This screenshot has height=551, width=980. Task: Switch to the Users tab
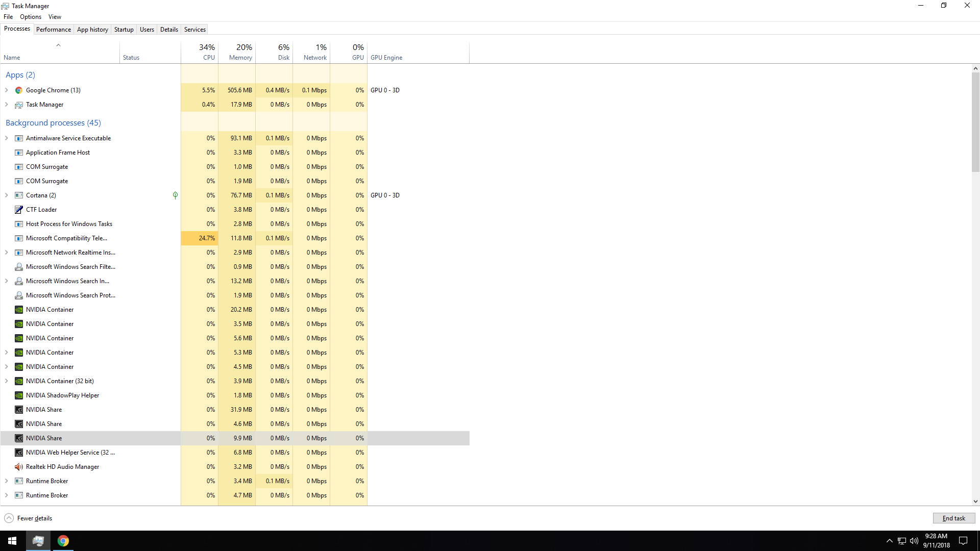coord(147,30)
